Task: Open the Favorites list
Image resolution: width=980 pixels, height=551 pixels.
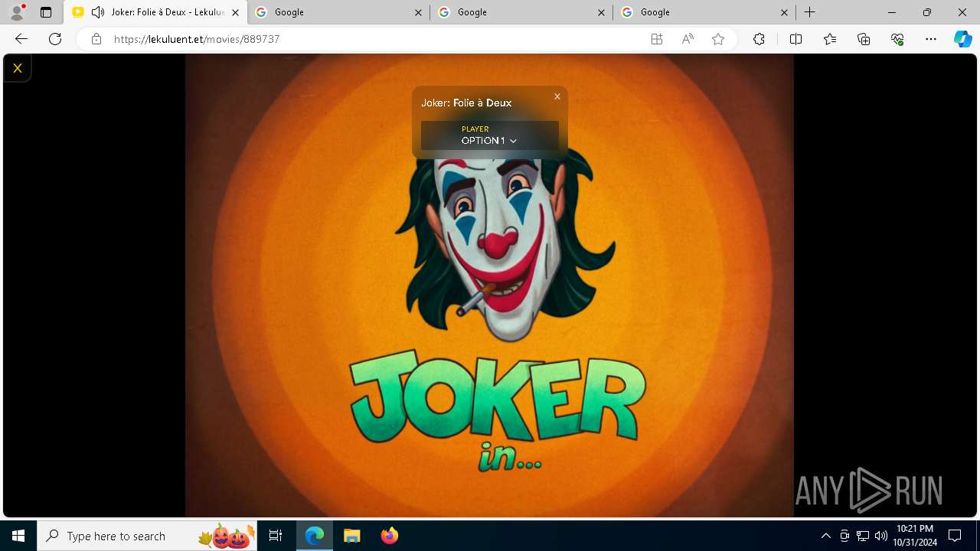Action: click(830, 39)
